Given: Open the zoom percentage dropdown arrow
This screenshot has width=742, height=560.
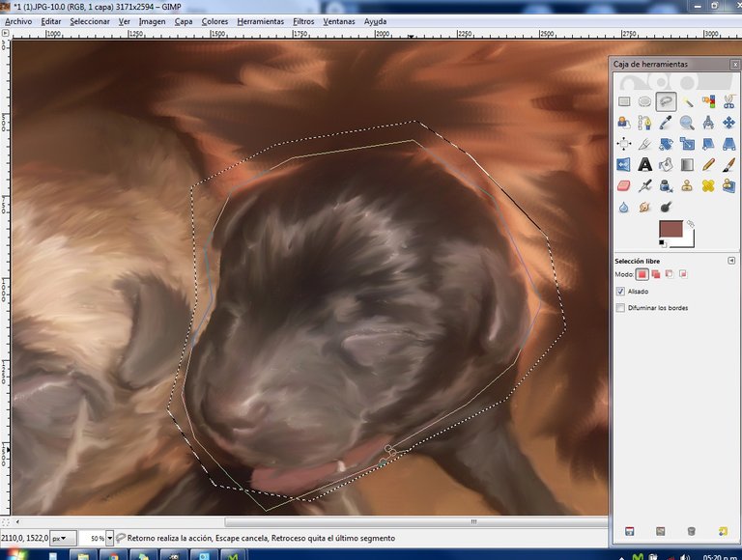Looking at the screenshot, I should click(110, 538).
